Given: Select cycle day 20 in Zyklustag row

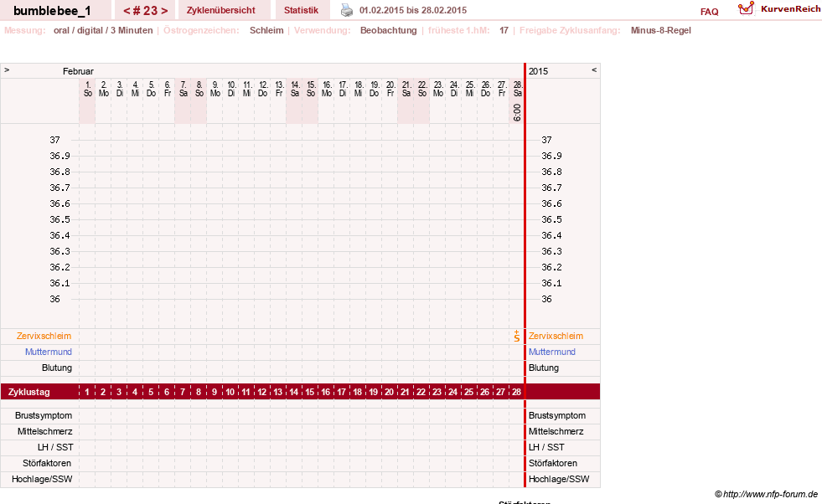Looking at the screenshot, I should (389, 392).
